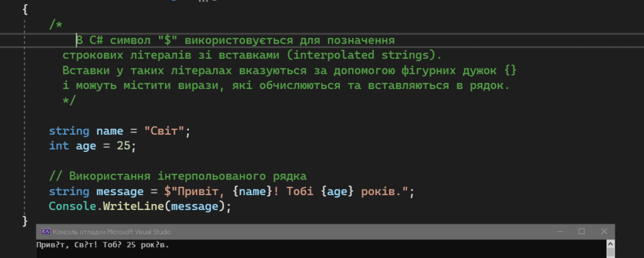Maximize the debug console window
This screenshot has height=258, width=644.
(582, 232)
